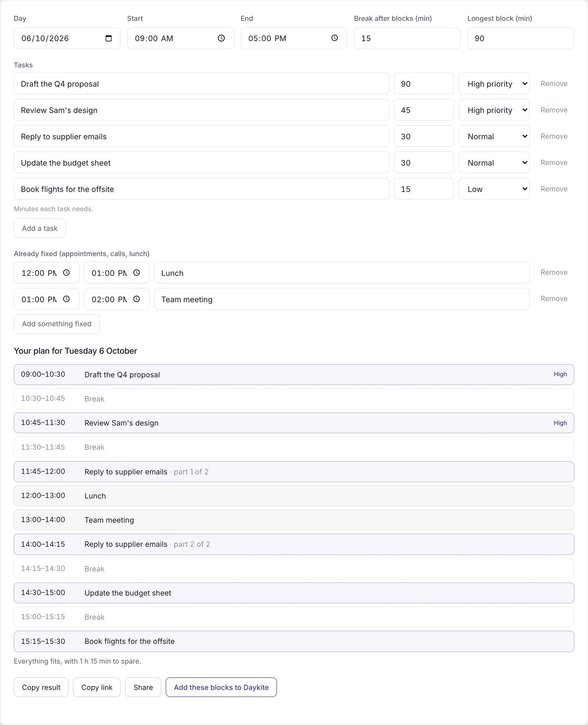Open the Low priority dropdown for Book flights
This screenshot has width=588, height=725.
coord(494,189)
